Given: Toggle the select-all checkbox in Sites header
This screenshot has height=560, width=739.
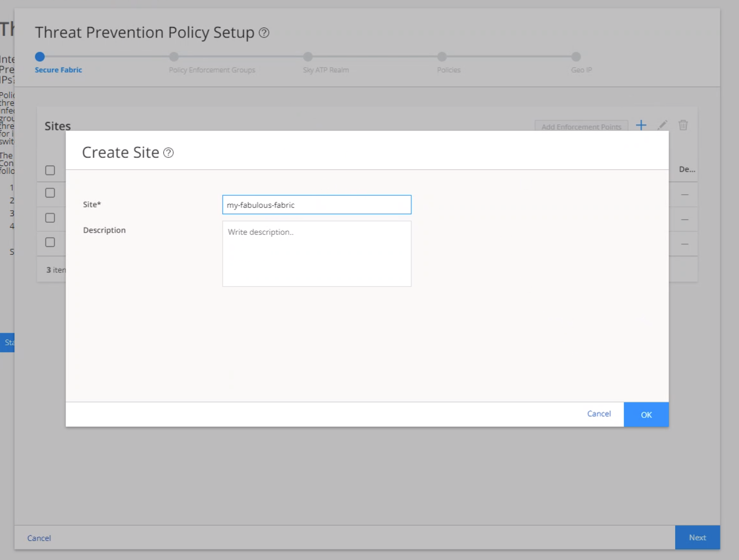Looking at the screenshot, I should click(x=50, y=170).
